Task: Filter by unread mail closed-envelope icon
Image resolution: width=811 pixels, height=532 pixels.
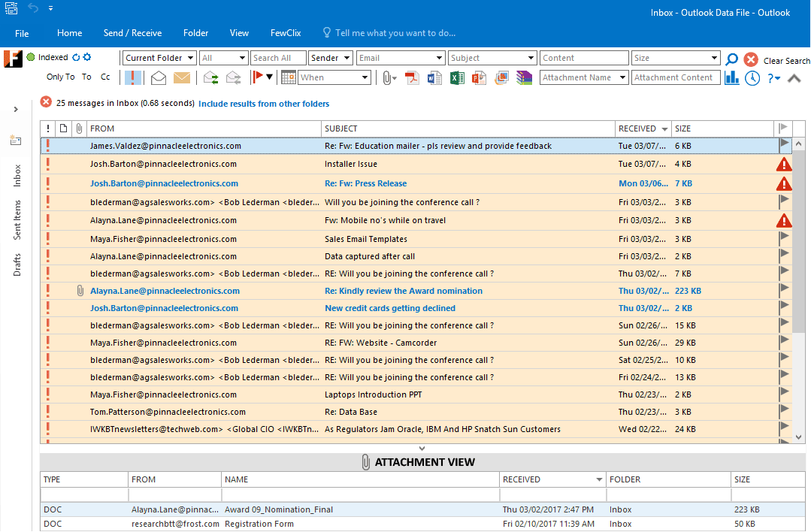Action: [182, 77]
